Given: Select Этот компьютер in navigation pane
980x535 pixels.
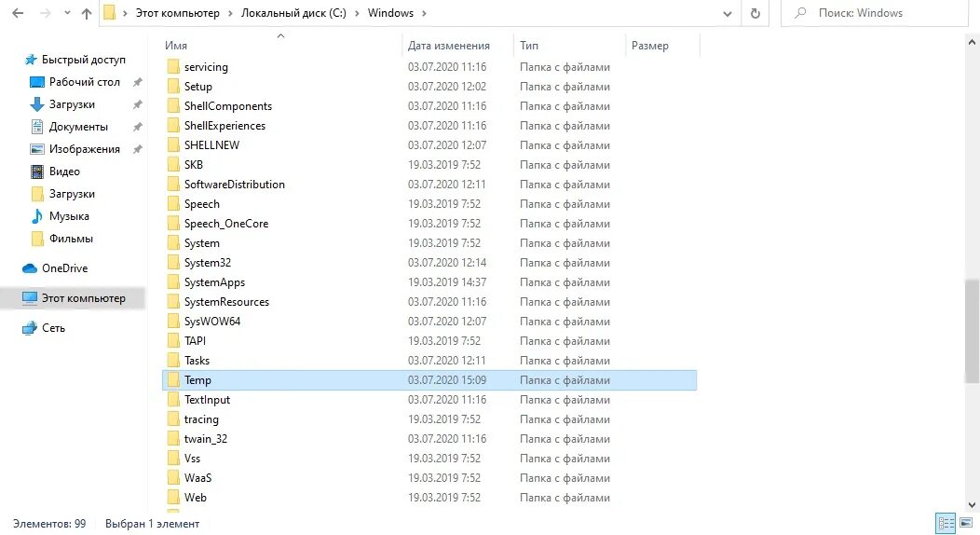Looking at the screenshot, I should pyautogui.click(x=73, y=298).
